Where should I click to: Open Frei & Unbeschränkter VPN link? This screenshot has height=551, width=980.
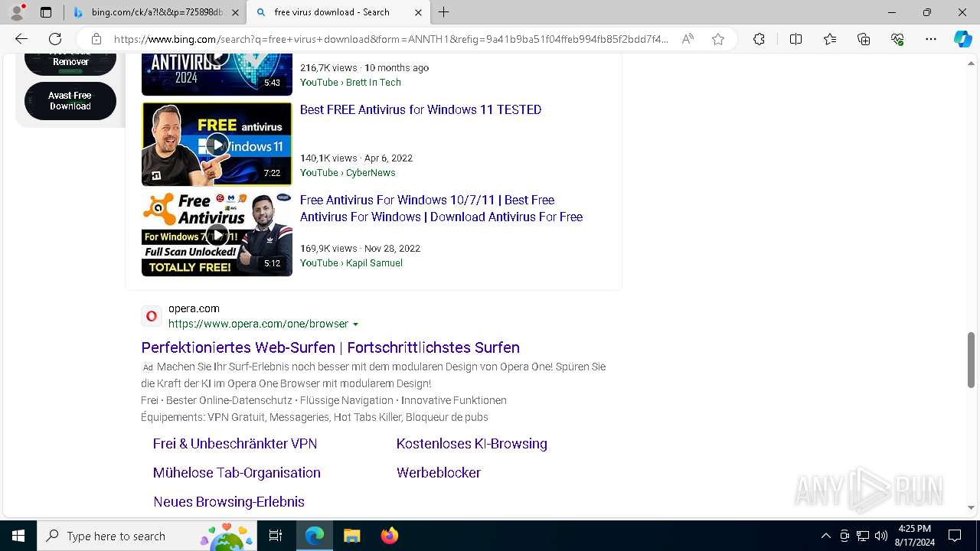point(235,444)
